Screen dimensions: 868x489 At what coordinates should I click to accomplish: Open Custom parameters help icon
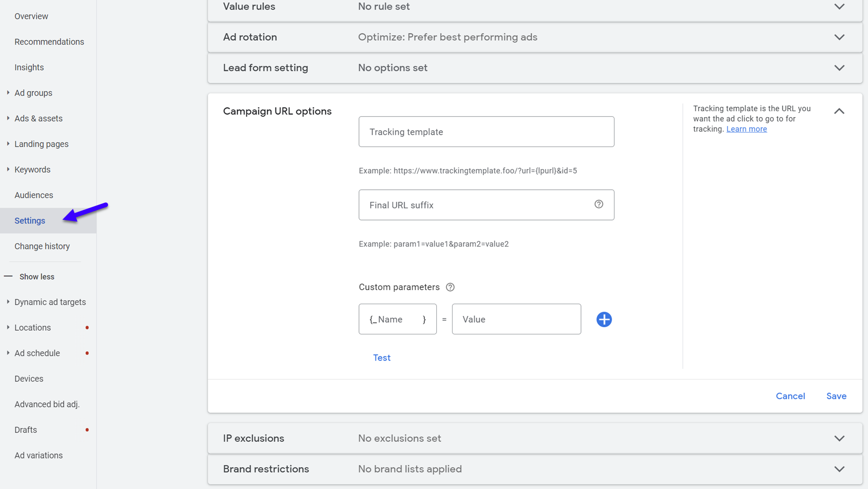point(450,287)
